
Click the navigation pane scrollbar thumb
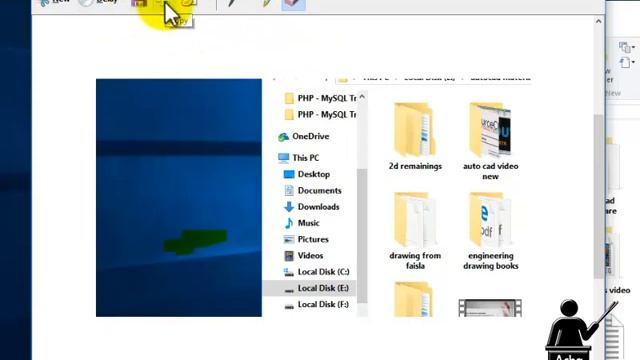362,236
